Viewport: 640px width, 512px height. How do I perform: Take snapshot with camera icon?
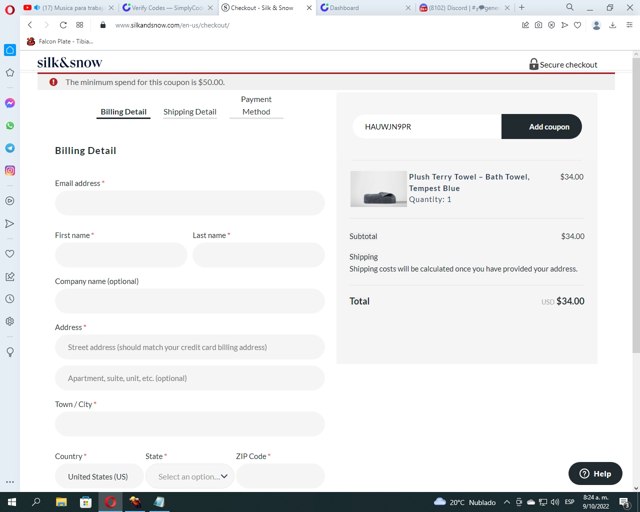[538, 25]
